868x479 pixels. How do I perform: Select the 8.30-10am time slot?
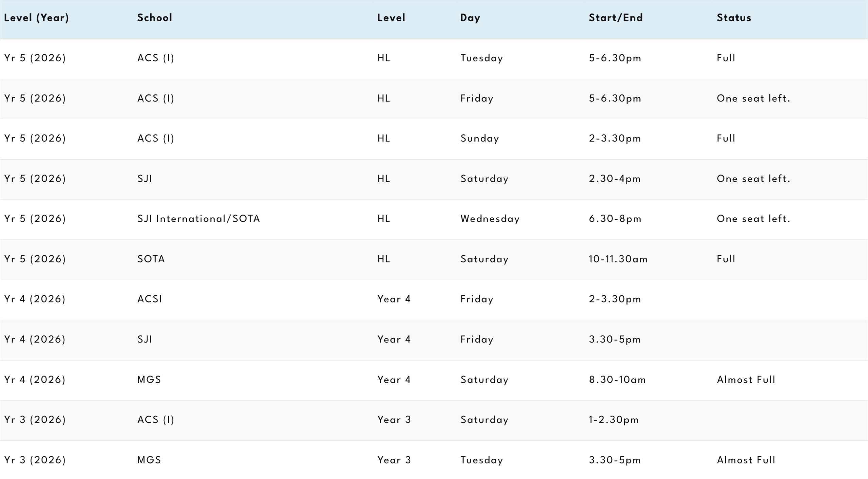coord(617,379)
